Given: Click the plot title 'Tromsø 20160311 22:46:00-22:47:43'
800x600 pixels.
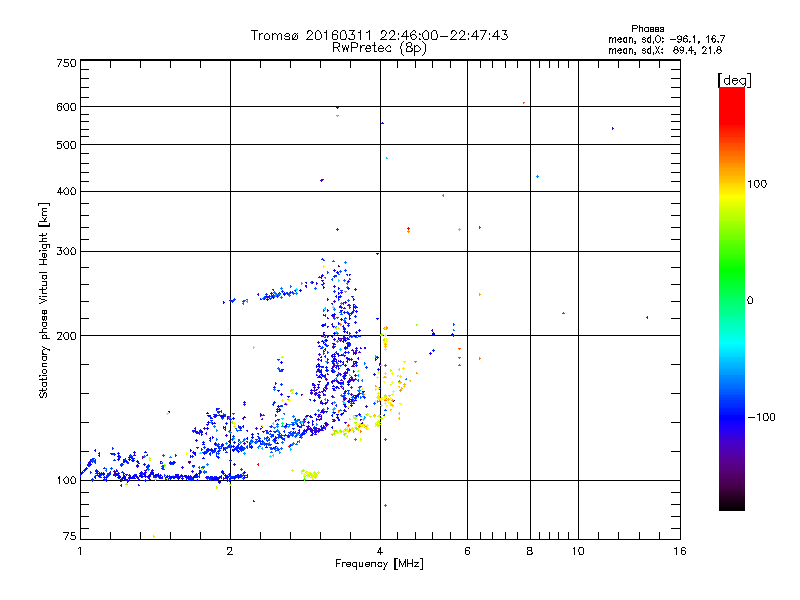Looking at the screenshot, I should click(x=379, y=35).
